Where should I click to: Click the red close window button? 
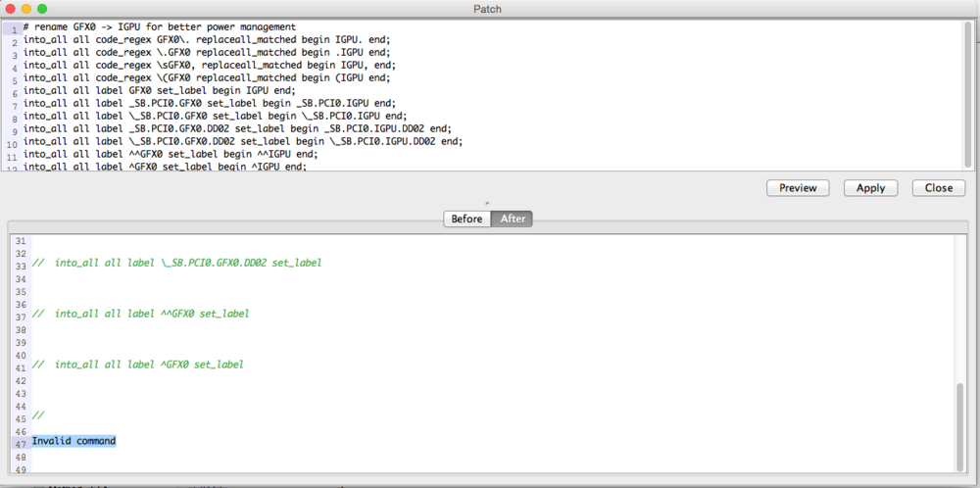click(x=11, y=9)
